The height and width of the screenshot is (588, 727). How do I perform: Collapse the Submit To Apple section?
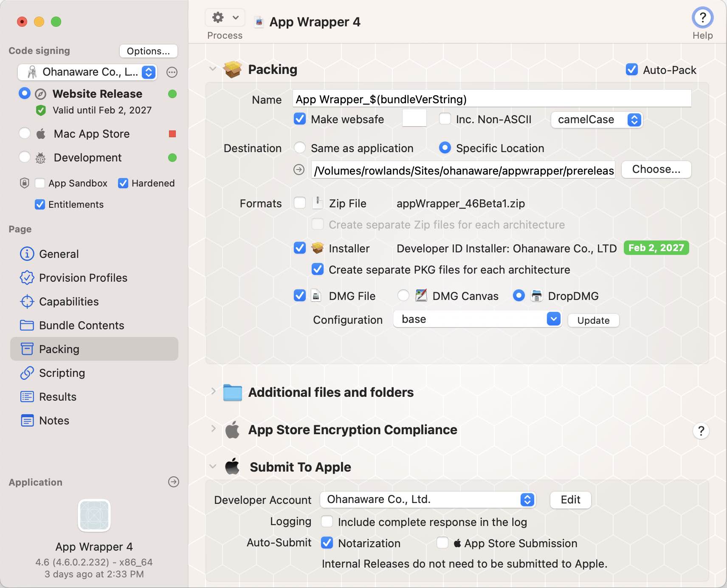(x=213, y=466)
